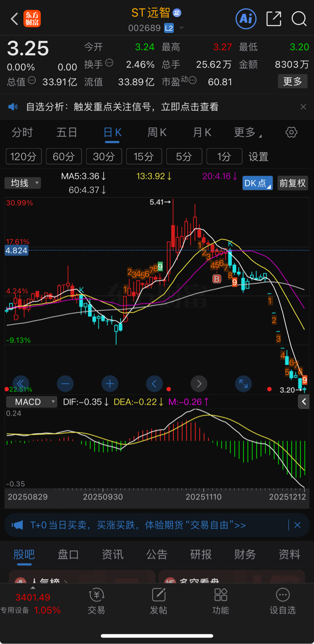Screen dimensions: 314x644
Task: Open chart settings gear icon
Action: (291, 132)
